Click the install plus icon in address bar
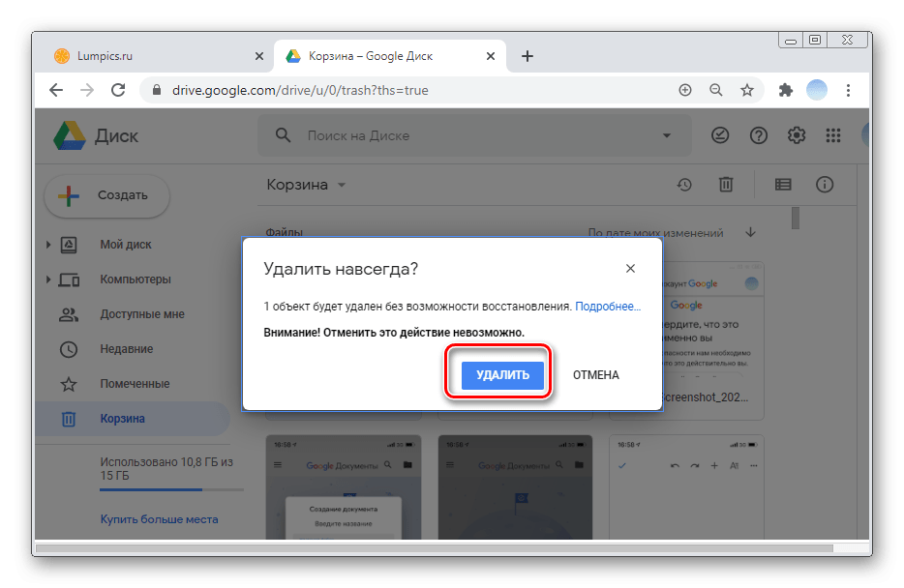This screenshot has height=588, width=904. point(685,90)
